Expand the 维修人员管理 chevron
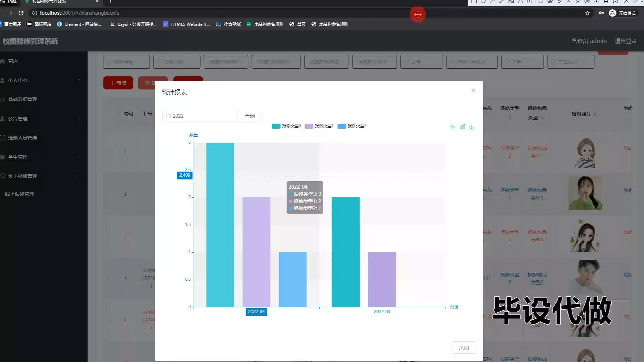This screenshot has height=362, width=644. click(x=79, y=137)
